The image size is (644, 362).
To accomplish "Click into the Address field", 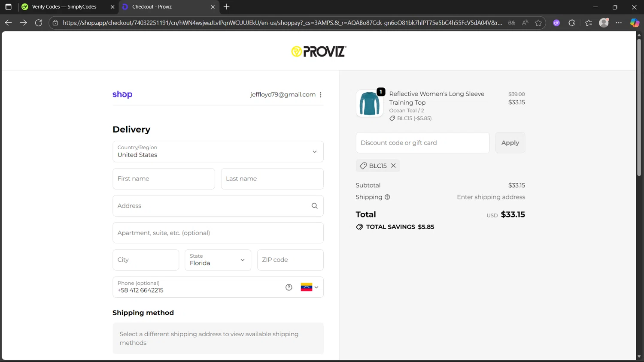I will point(218,206).
